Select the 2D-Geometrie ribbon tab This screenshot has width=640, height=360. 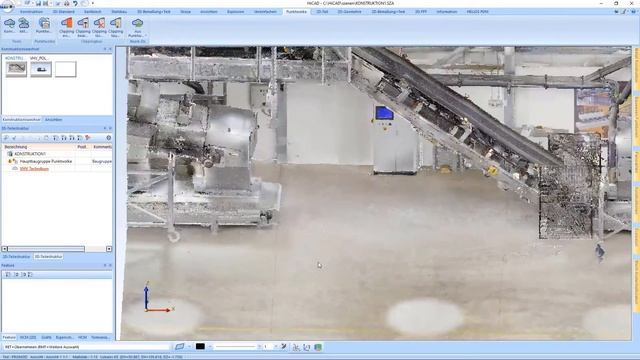[x=349, y=12]
